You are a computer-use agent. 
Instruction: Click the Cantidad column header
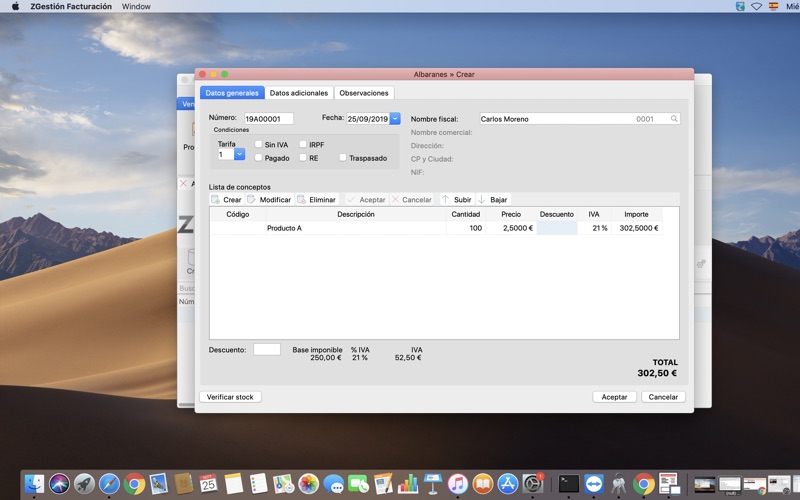[x=466, y=214]
